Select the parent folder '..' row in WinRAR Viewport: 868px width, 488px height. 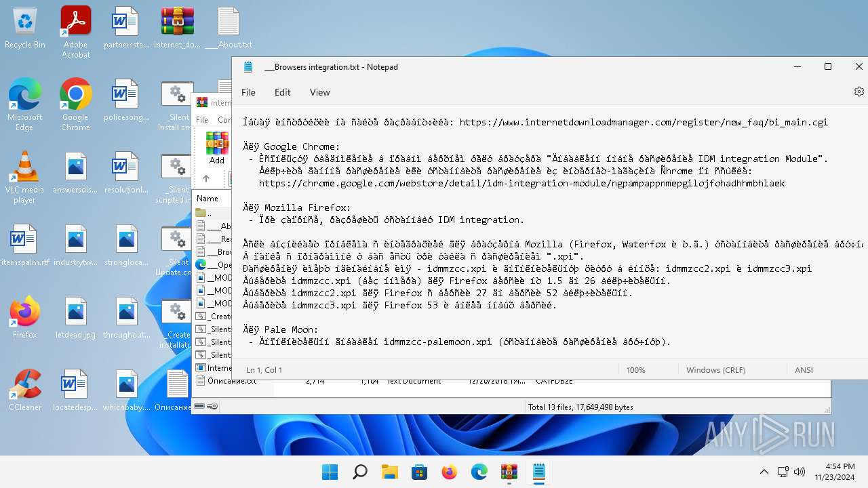click(213, 213)
